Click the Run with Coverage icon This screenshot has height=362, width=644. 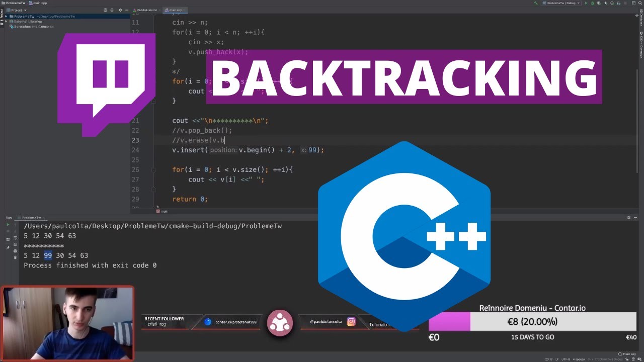click(x=599, y=3)
